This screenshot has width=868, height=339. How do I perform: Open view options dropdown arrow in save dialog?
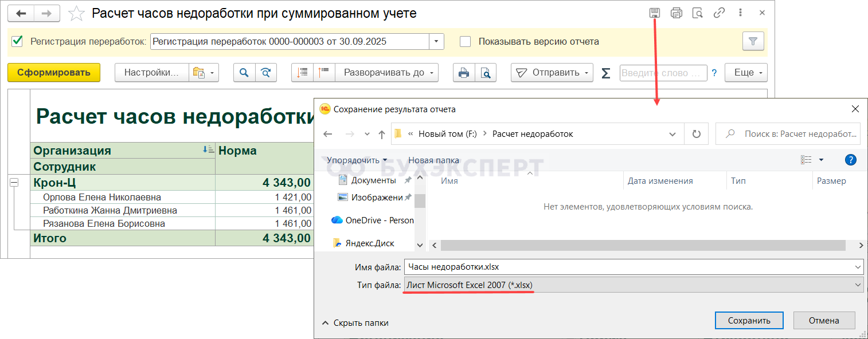[x=821, y=160]
